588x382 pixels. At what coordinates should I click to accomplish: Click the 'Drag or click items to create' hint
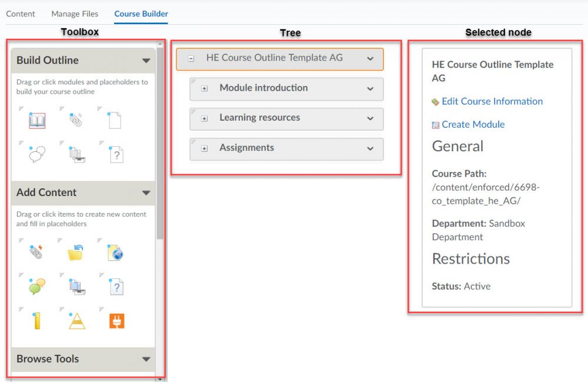81,219
